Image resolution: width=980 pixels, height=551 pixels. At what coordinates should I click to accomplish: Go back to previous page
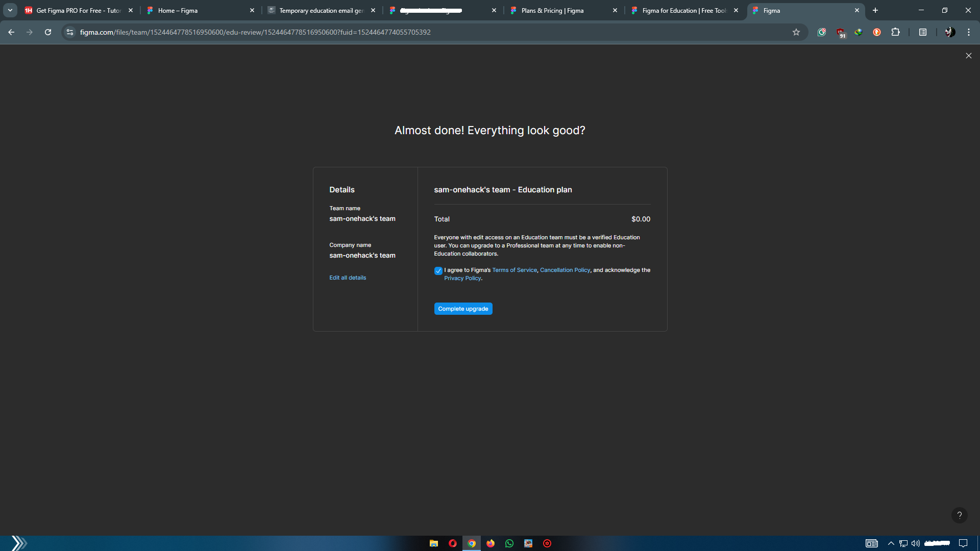point(11,32)
